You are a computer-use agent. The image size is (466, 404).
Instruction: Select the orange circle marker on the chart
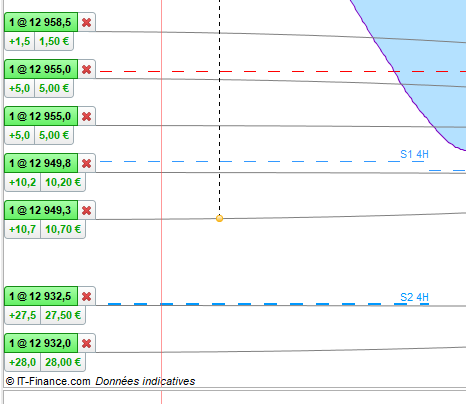(219, 218)
